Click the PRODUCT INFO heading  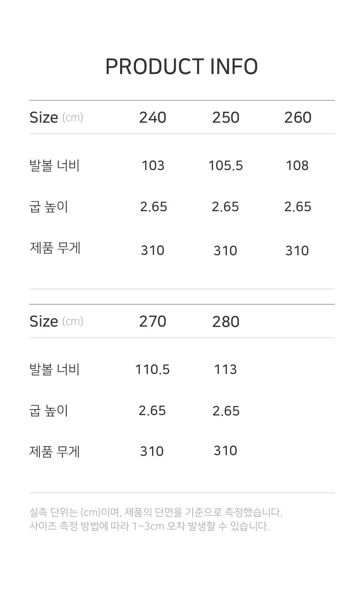coord(182,67)
